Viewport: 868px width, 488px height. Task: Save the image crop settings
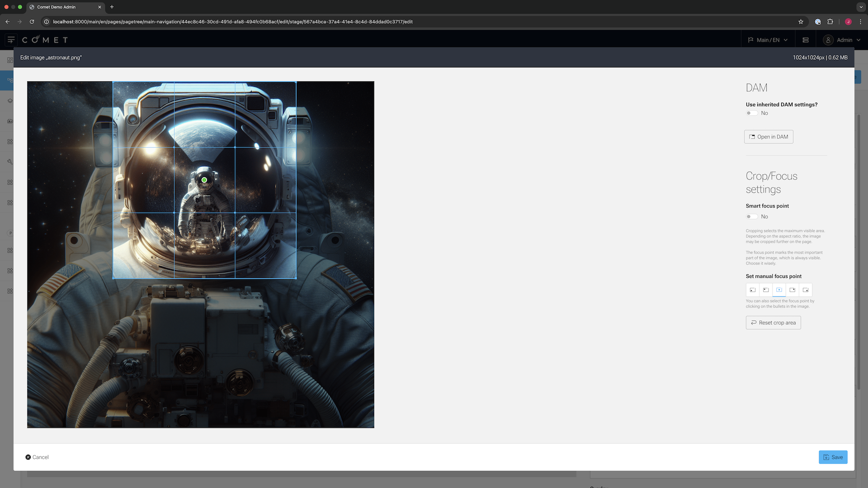click(x=833, y=457)
